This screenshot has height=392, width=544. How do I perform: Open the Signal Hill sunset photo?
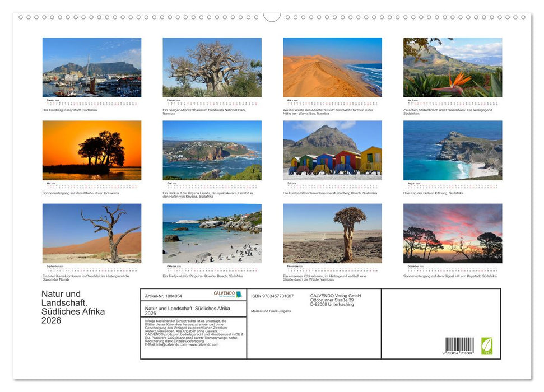pos(453,233)
